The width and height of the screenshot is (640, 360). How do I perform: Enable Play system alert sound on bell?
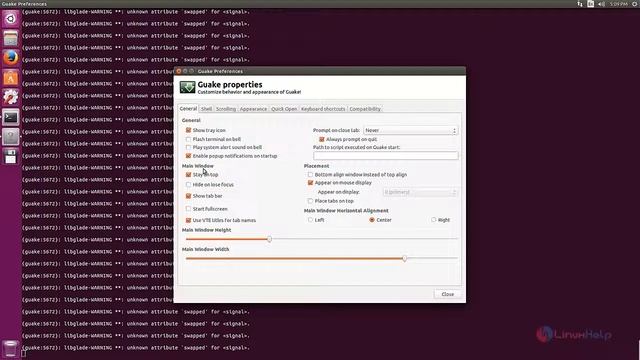point(188,147)
